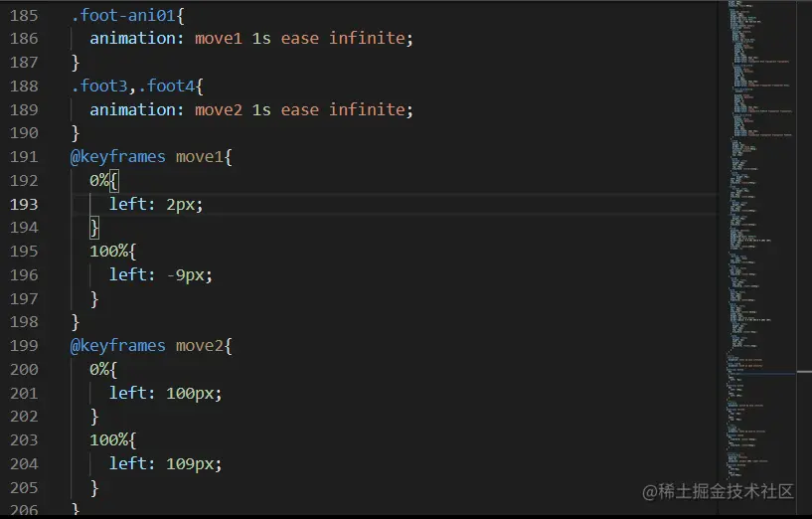
Task: Click the highlighted opening brace after 0% on line 192
Action: [x=114, y=181]
